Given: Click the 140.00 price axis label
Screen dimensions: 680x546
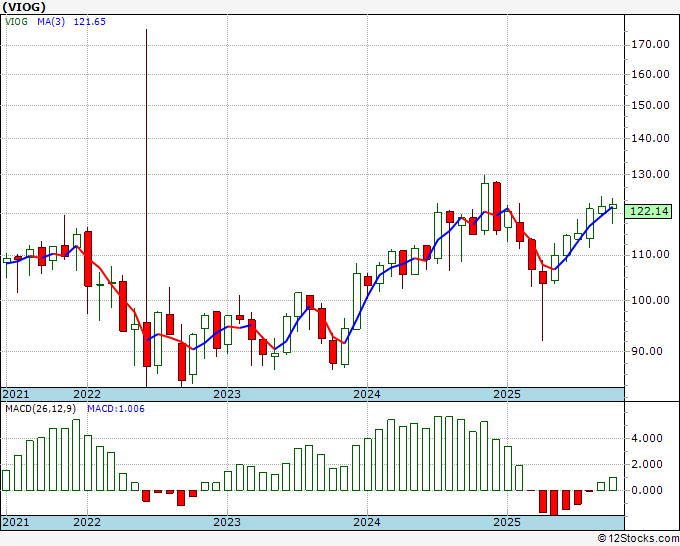Looking at the screenshot, I should (x=649, y=138).
